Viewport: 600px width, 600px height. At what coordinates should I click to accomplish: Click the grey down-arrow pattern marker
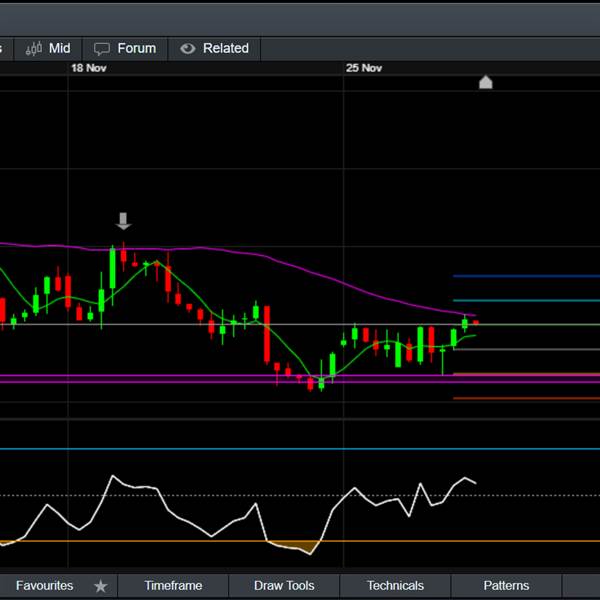tap(123, 221)
